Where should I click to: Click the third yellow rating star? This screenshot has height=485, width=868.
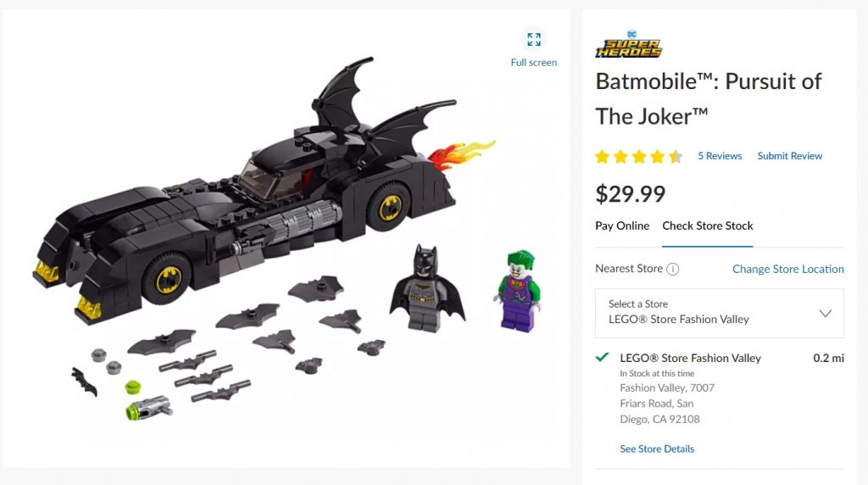pos(639,157)
